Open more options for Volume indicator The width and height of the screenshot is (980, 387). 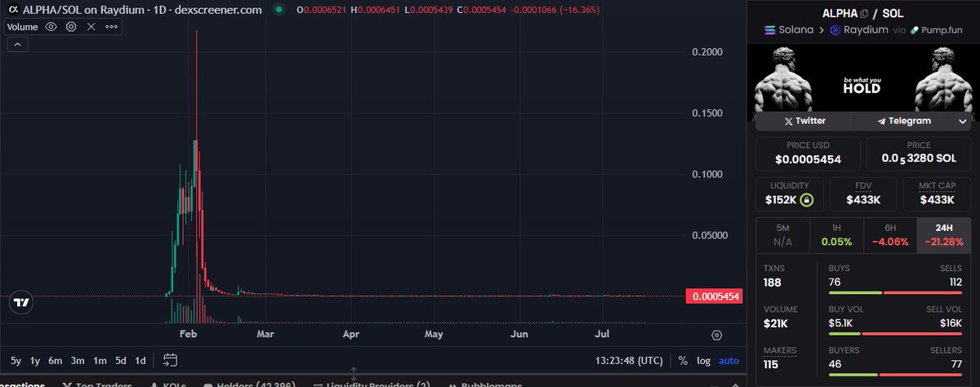[x=111, y=26]
